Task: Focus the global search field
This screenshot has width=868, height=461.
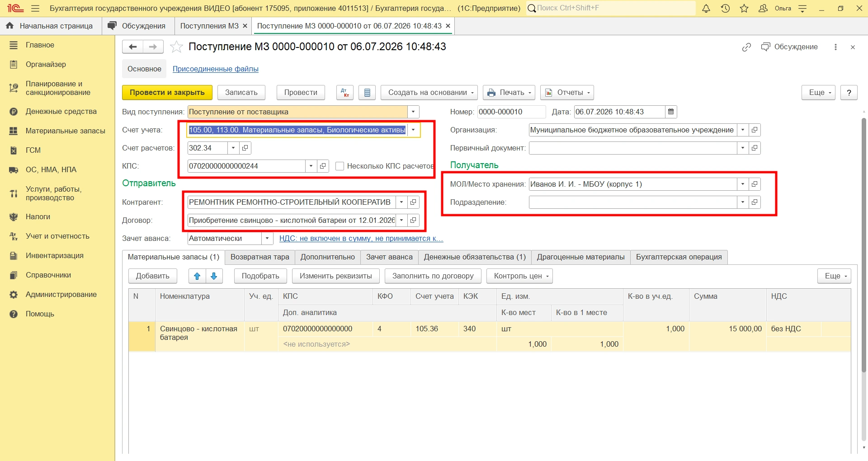Action: click(611, 8)
